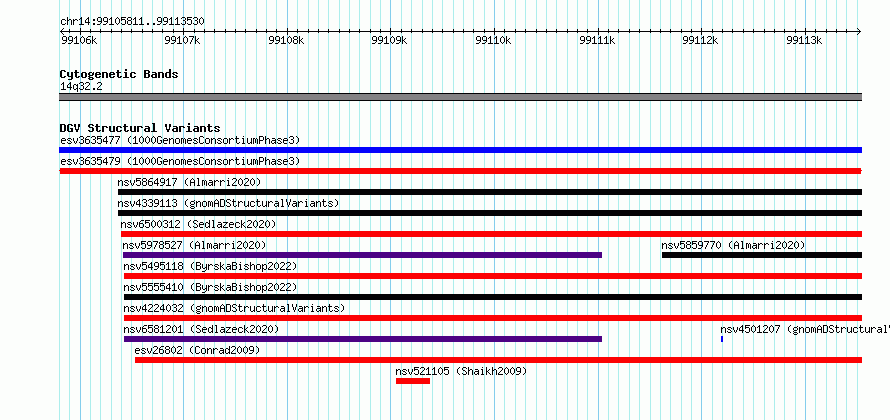Click the 99113k ruler tick

[x=804, y=40]
